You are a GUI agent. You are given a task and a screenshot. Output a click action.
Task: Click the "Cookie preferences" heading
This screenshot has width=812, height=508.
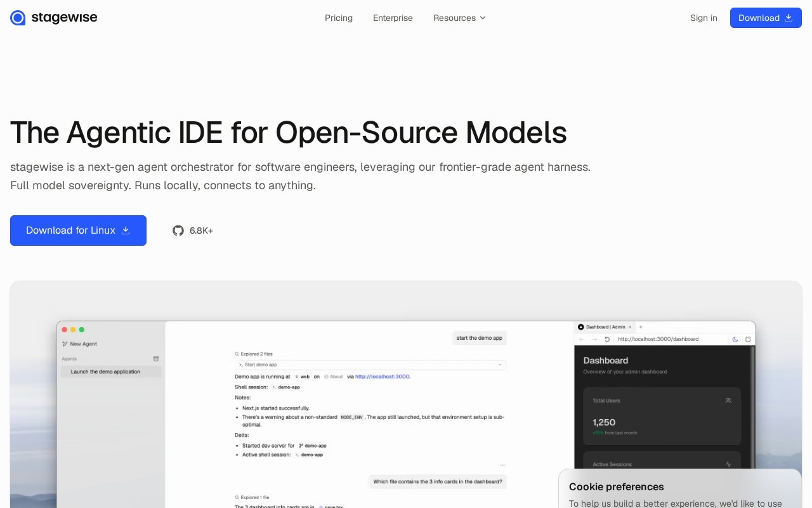[617, 487]
